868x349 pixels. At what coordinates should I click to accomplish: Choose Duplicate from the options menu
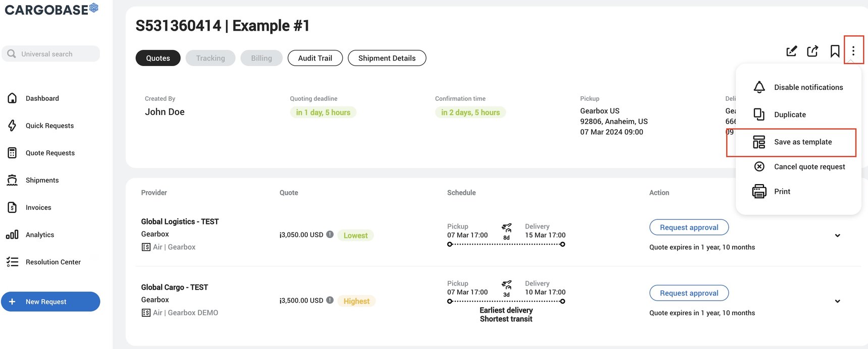(790, 114)
